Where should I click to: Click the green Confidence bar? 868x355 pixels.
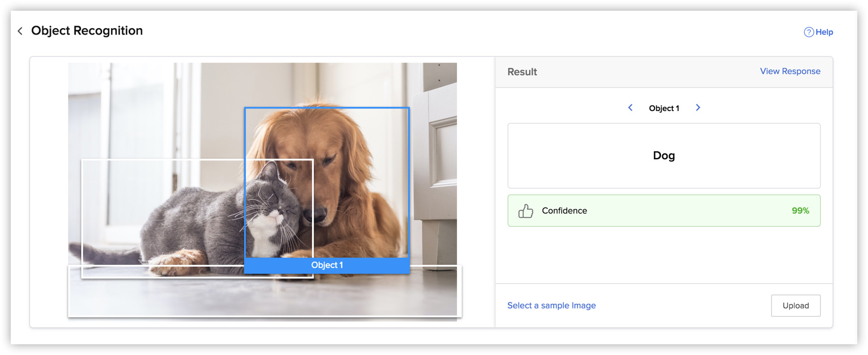[x=664, y=211]
